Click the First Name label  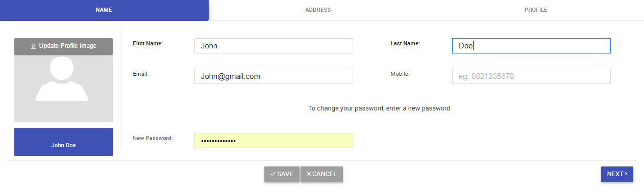pos(147,44)
